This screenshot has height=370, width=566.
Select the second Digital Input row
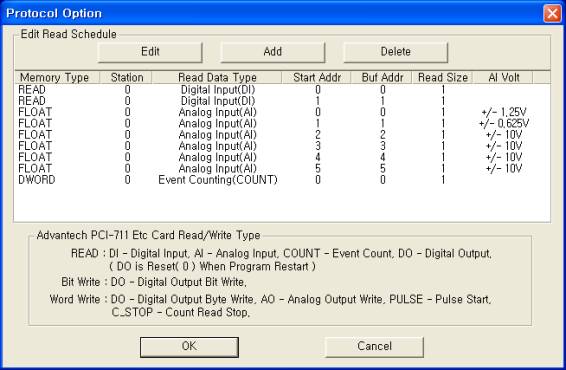282,101
